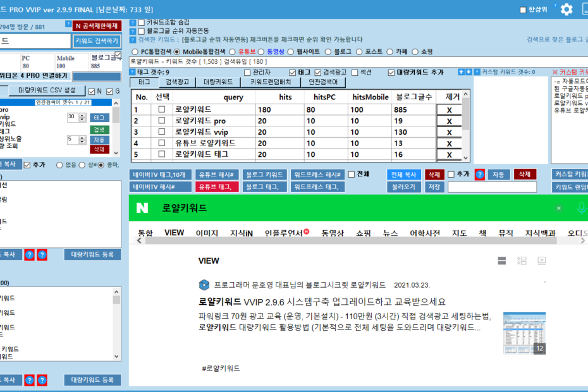
Task: Remove row 로얄키워드 태그 with its X
Action: point(450,154)
